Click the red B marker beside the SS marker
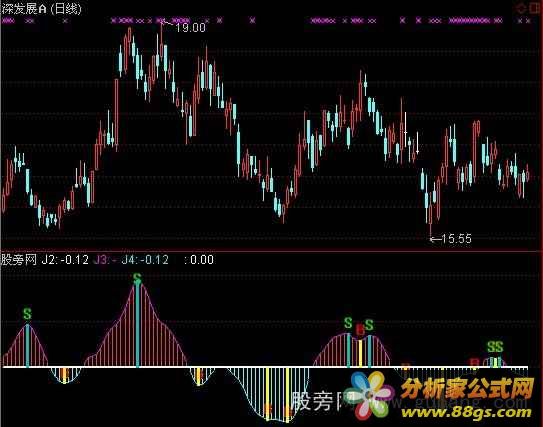Screen dimensions: 543x427 [x=474, y=363]
